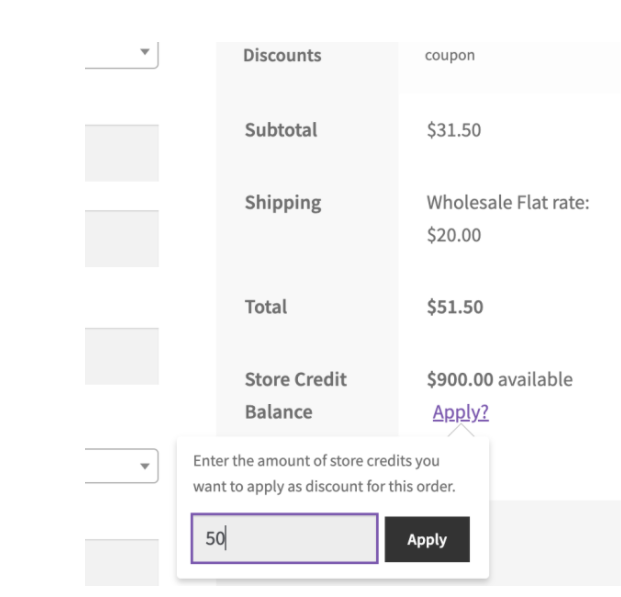Click the Discounts row label
The height and width of the screenshot is (597, 621).
pos(282,56)
